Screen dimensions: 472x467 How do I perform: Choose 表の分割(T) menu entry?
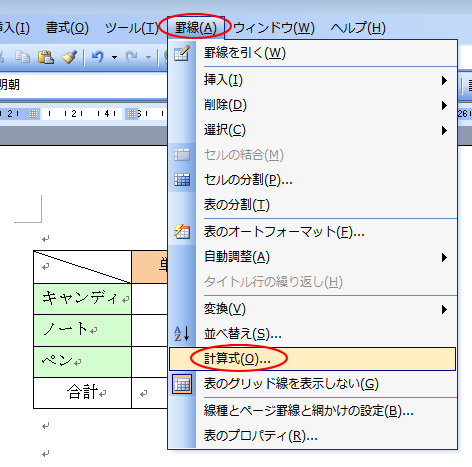click(x=313, y=205)
